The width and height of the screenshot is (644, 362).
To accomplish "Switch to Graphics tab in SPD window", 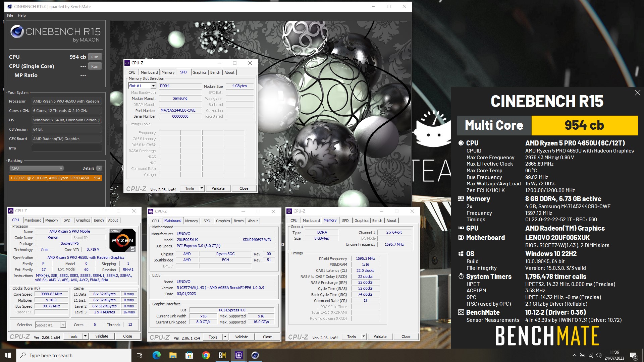I will pos(200,72).
